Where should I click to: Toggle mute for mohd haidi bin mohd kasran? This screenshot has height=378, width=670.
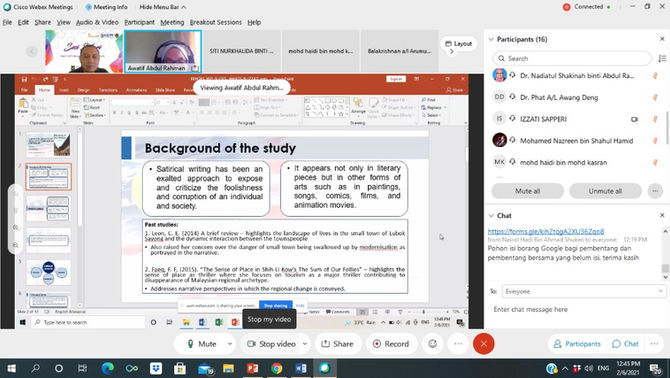655,162
